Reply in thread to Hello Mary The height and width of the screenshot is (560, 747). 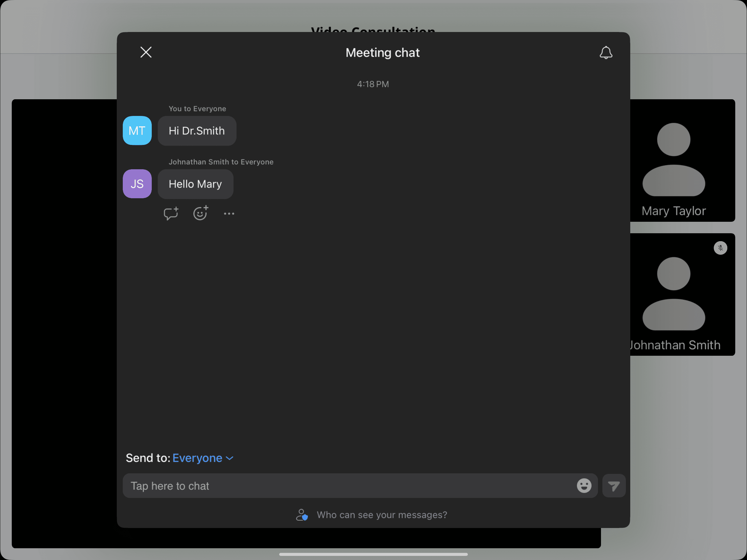point(171,214)
